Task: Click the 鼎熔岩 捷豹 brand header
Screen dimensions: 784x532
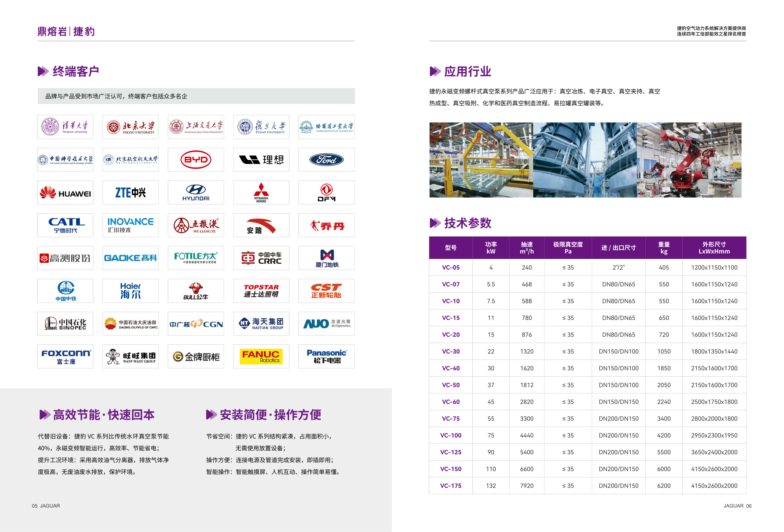Action: tap(66, 31)
